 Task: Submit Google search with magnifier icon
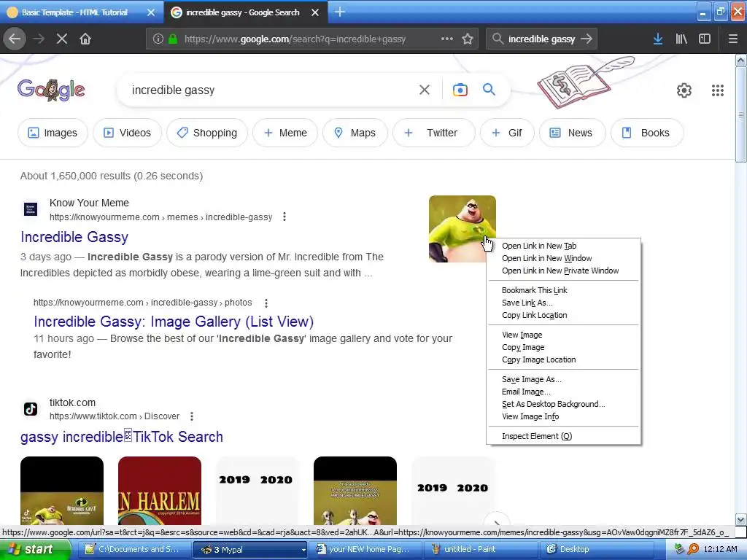click(489, 90)
